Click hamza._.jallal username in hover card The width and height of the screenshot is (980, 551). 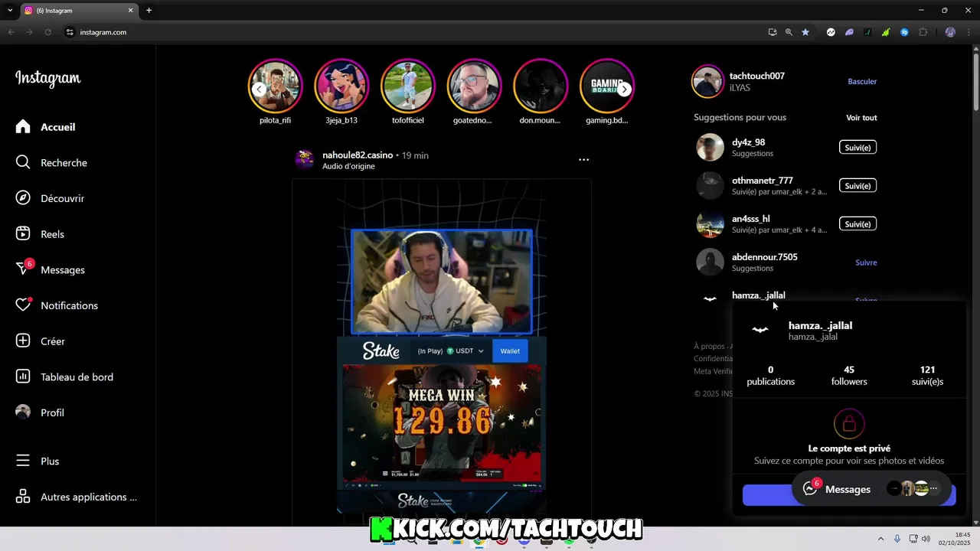[x=820, y=326]
